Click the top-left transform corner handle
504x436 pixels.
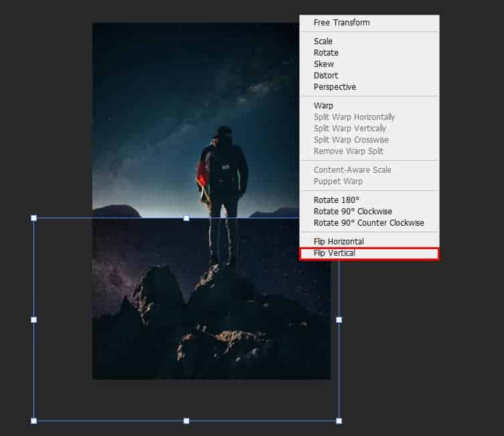coord(33,218)
